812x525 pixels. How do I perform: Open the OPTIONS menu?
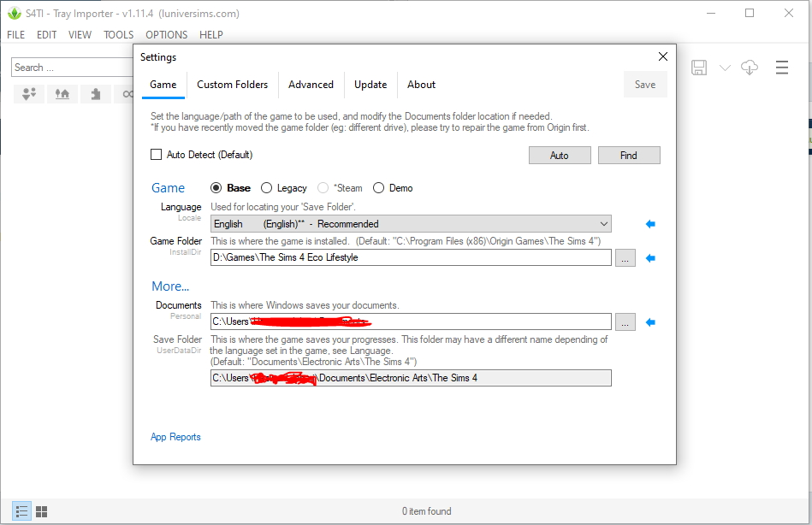[x=166, y=35]
